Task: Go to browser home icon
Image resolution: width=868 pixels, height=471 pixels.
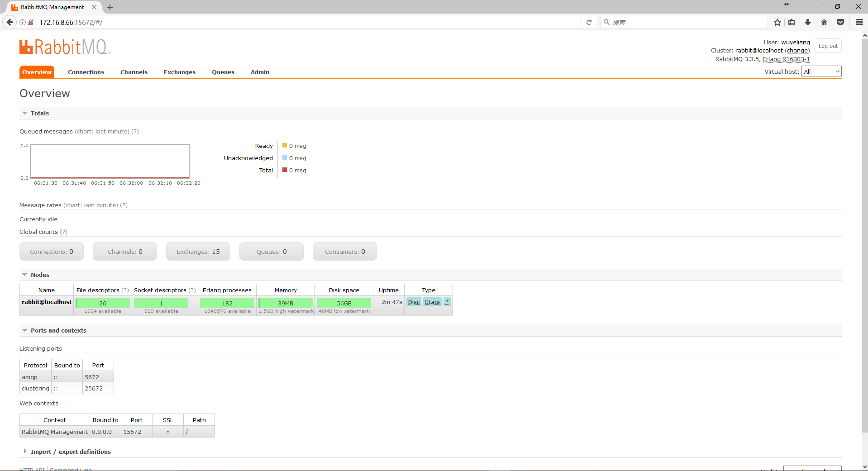Action: (824, 22)
